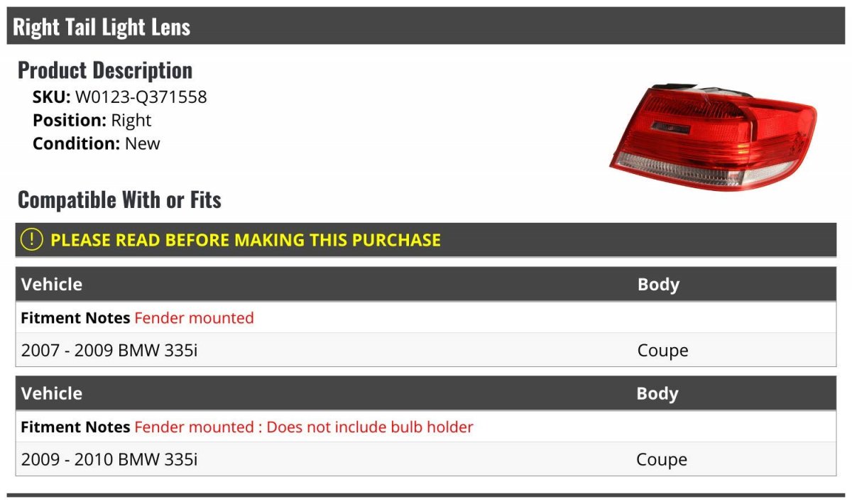Click the SKU number W0123-Q371558
Screen dimensions: 852x504
[x=141, y=97]
